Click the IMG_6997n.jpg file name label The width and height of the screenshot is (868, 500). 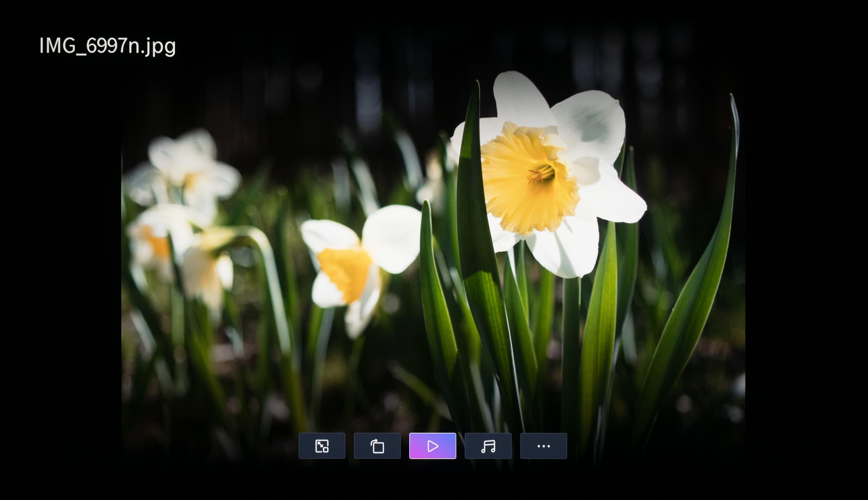107,45
